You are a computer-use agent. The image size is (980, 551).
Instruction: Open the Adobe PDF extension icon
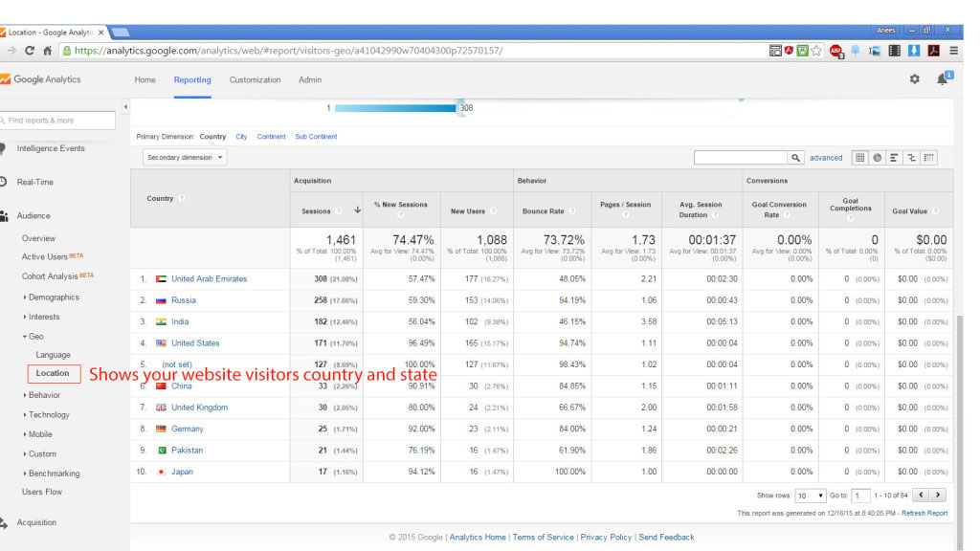point(934,51)
